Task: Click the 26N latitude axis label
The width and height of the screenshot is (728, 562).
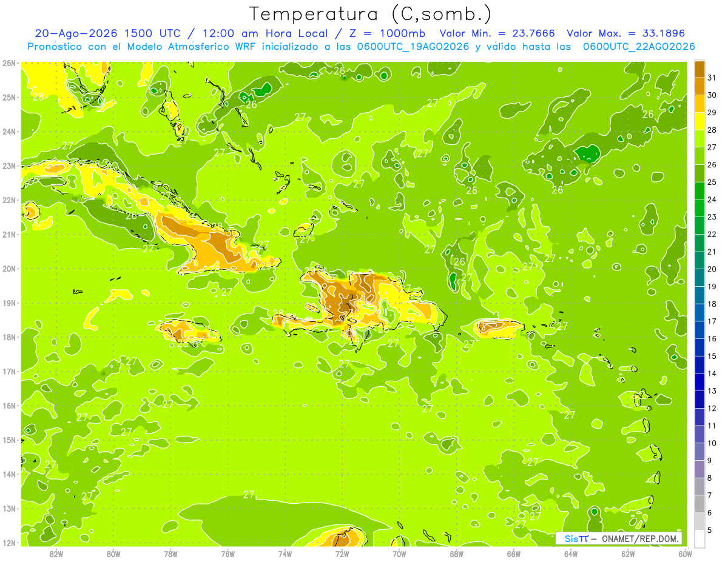Action: pyautogui.click(x=8, y=63)
